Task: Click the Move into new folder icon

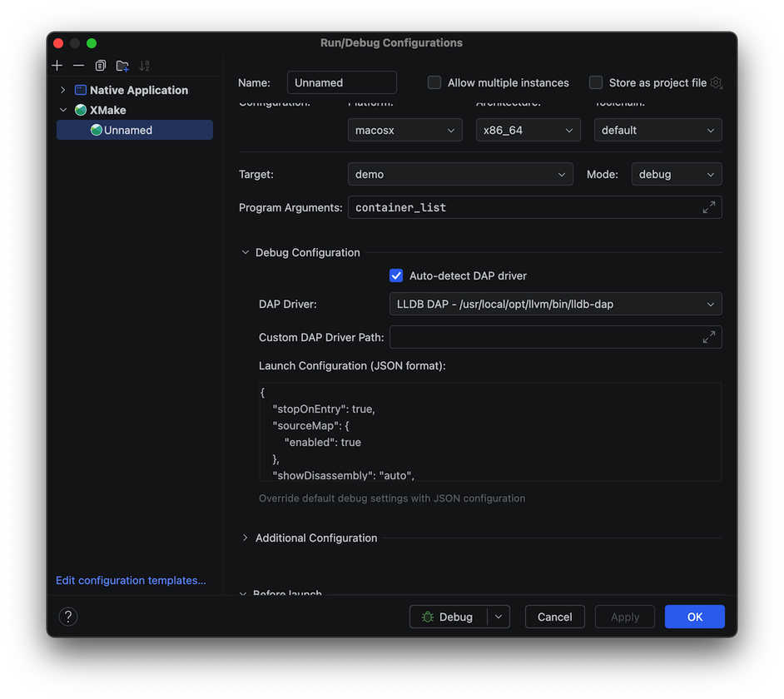Action: pyautogui.click(x=122, y=66)
